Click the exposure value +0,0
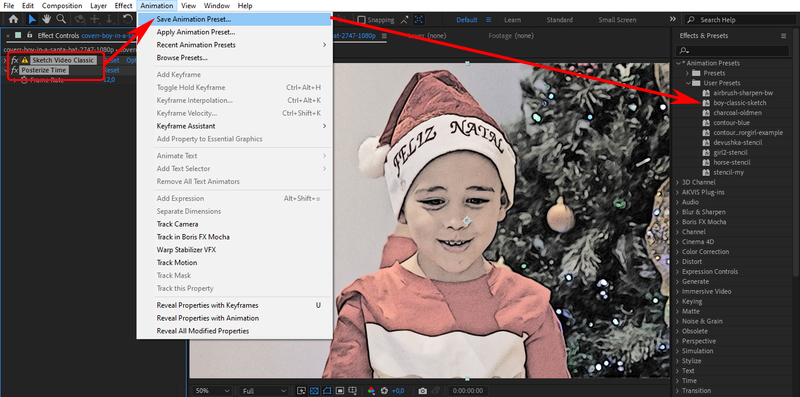This screenshot has height=397, width=800. click(x=398, y=391)
